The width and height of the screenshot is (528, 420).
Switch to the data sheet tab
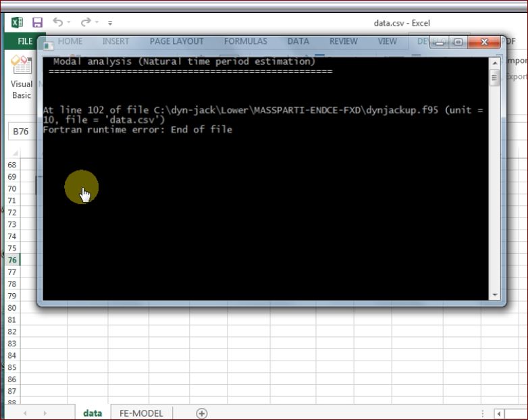point(93,413)
